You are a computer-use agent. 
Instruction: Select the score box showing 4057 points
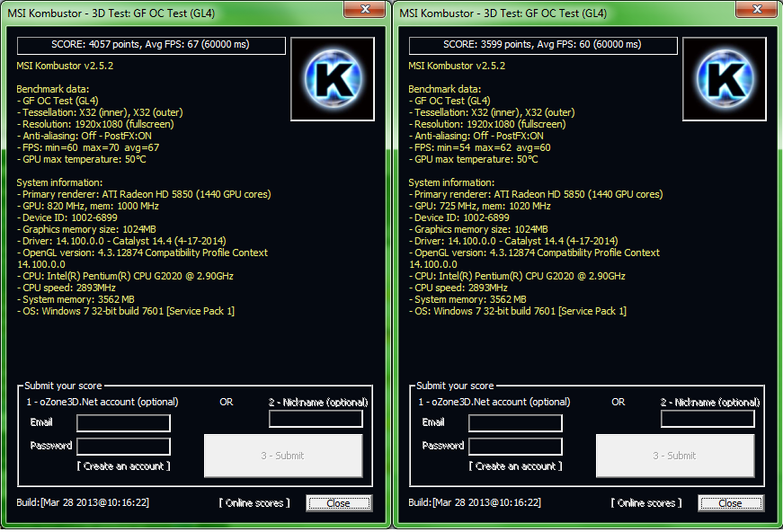tap(151, 46)
